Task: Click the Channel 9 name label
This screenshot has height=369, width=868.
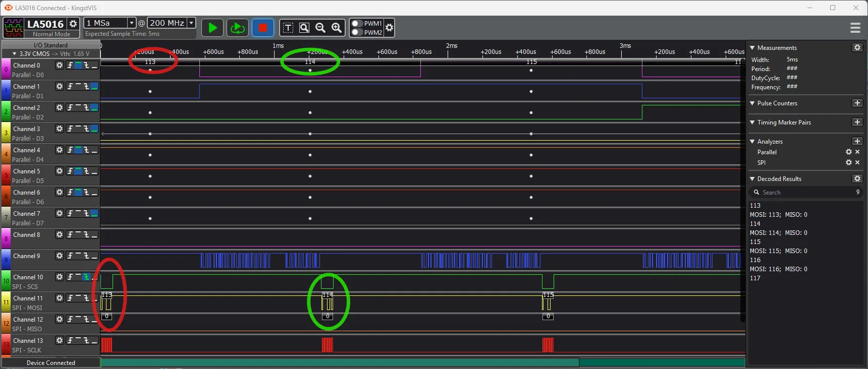Action: pos(26,256)
